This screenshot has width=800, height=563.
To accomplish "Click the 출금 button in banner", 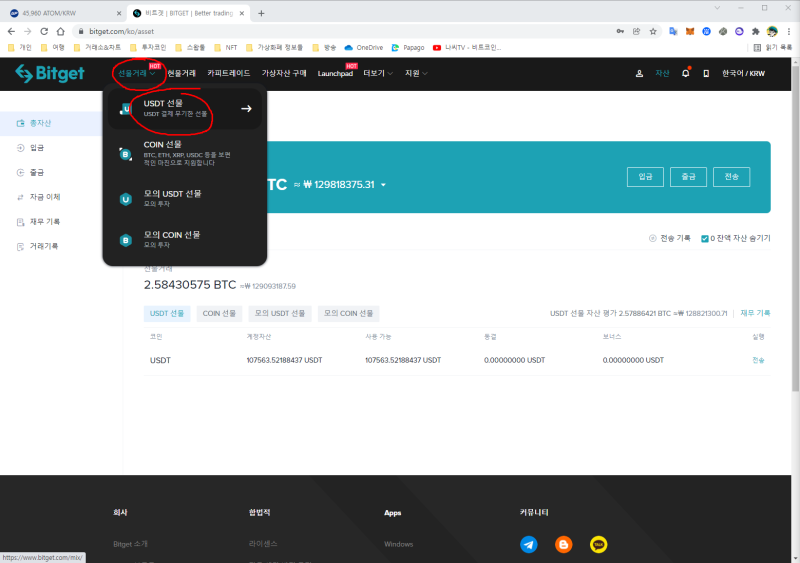I will [688, 177].
